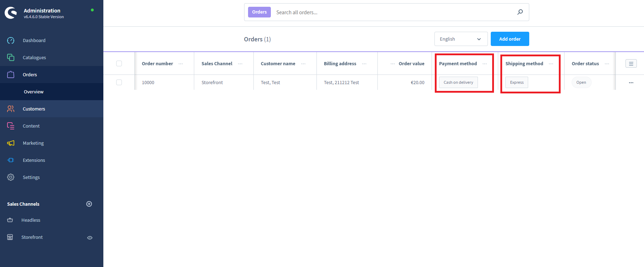The width and height of the screenshot is (644, 267).
Task: Click the Add order button
Action: (x=510, y=39)
